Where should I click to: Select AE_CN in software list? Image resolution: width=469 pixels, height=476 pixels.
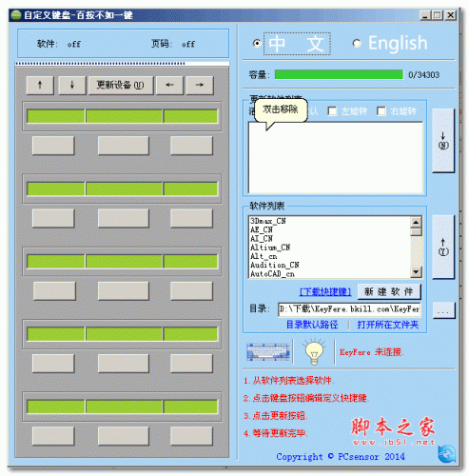click(262, 229)
